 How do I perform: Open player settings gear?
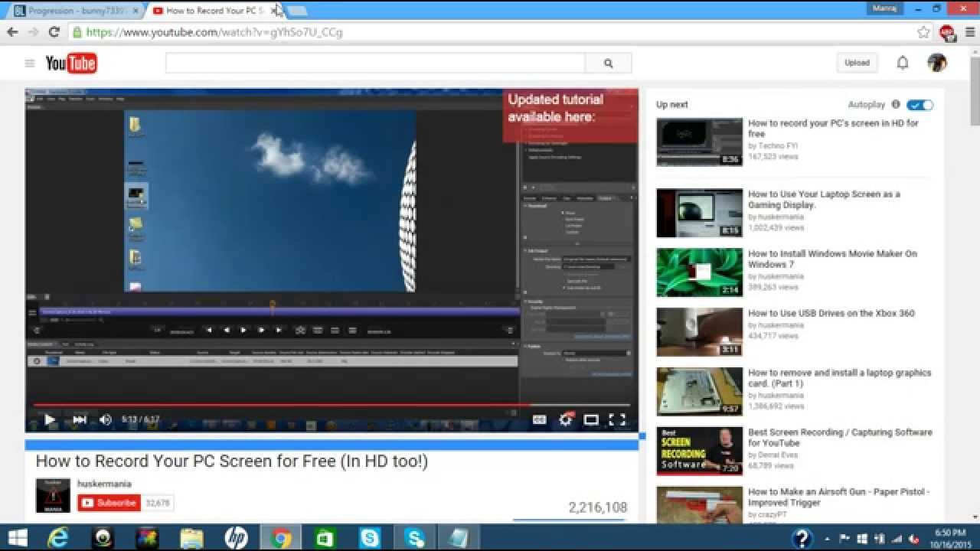click(566, 419)
